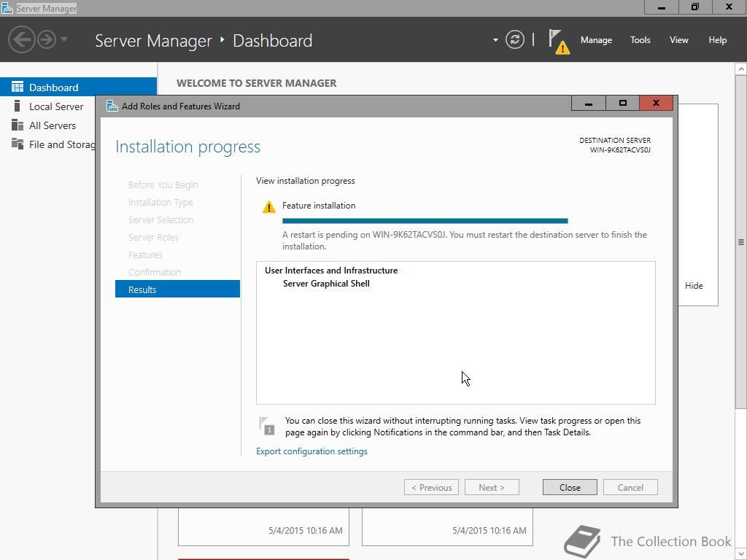Image resolution: width=747 pixels, height=560 pixels.
Task: Close the wizard with the red X button
Action: (656, 103)
